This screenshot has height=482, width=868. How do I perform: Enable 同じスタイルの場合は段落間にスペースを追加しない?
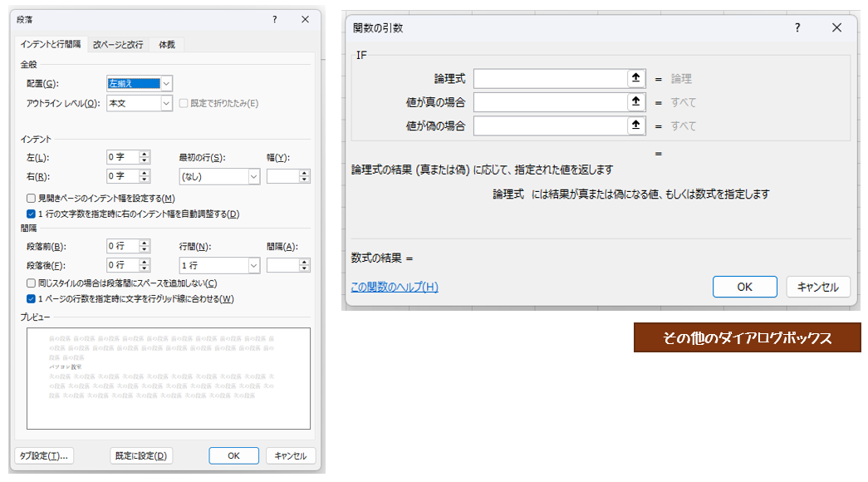pos(32,283)
